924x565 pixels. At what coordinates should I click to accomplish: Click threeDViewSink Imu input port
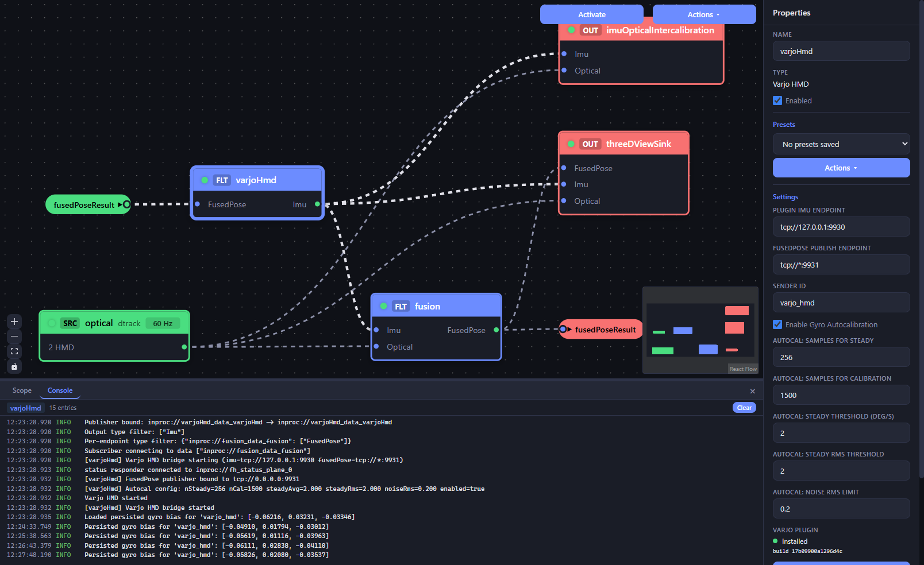point(564,184)
